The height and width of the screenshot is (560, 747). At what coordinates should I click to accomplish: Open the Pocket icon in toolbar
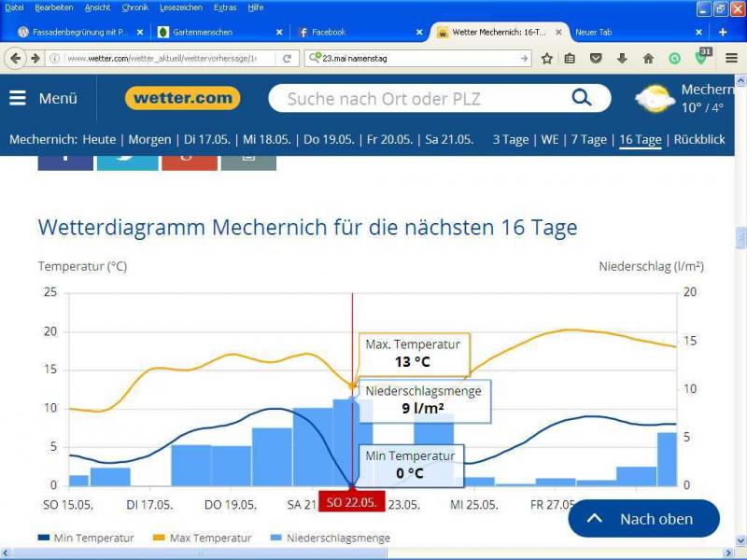(x=596, y=58)
